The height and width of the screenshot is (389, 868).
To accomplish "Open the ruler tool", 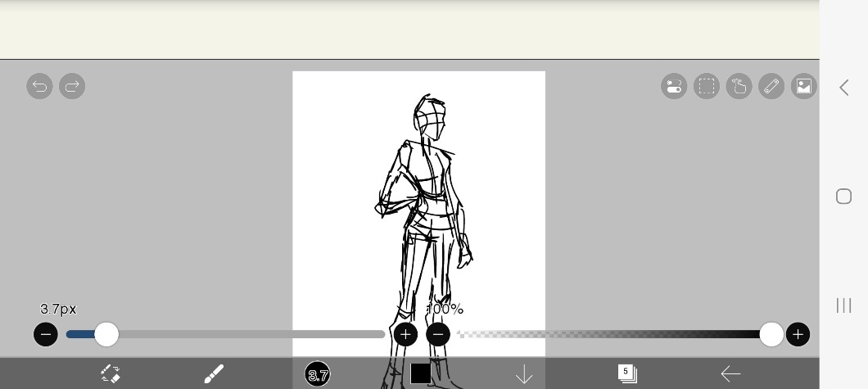I will click(771, 86).
